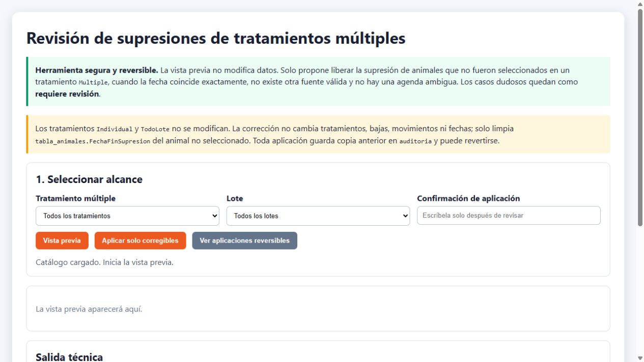Expand the Lote dropdown list
644x362 pixels.
click(x=318, y=216)
